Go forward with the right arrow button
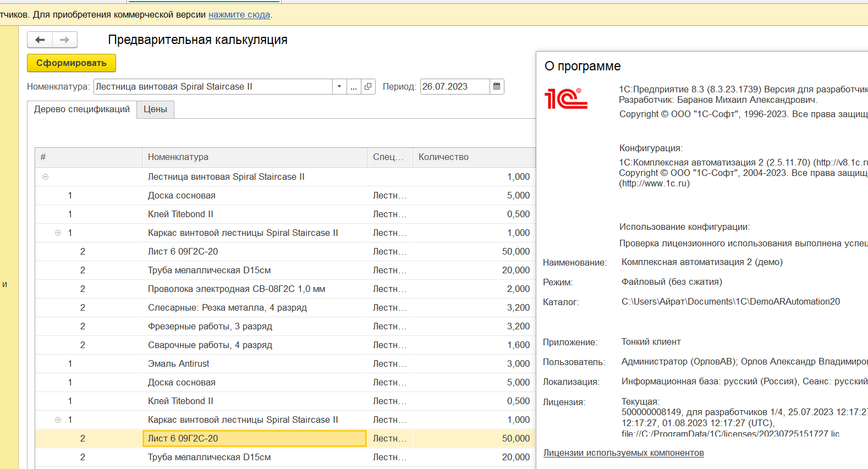 point(65,40)
